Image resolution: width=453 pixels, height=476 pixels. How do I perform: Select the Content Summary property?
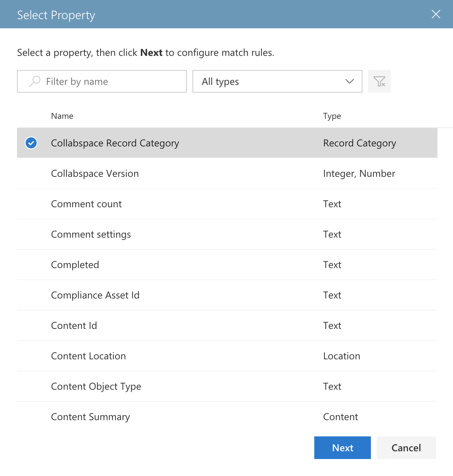pos(227,417)
